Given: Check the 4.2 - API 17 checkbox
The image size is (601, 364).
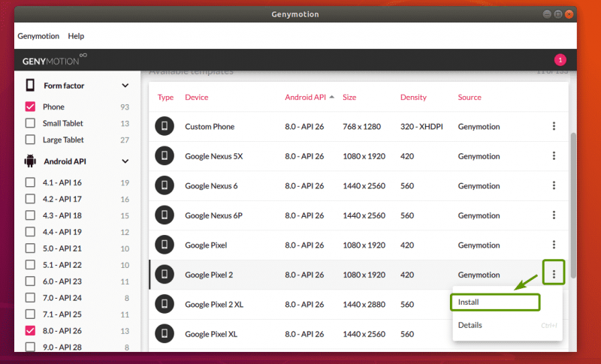Looking at the screenshot, I should point(30,199).
